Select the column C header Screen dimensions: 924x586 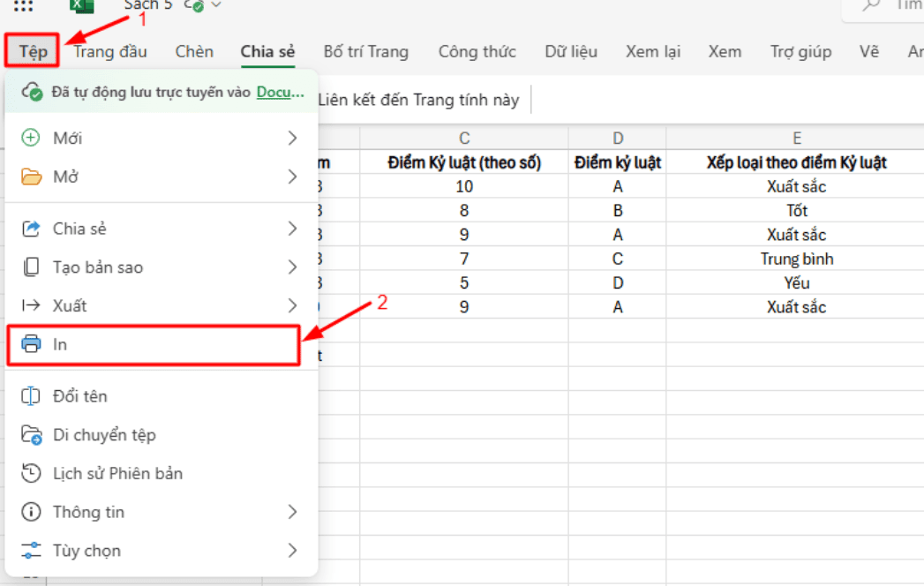464,138
